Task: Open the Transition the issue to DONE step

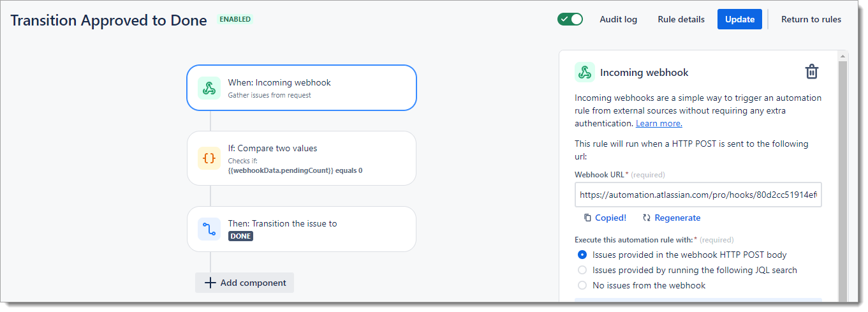Action: pos(301,229)
